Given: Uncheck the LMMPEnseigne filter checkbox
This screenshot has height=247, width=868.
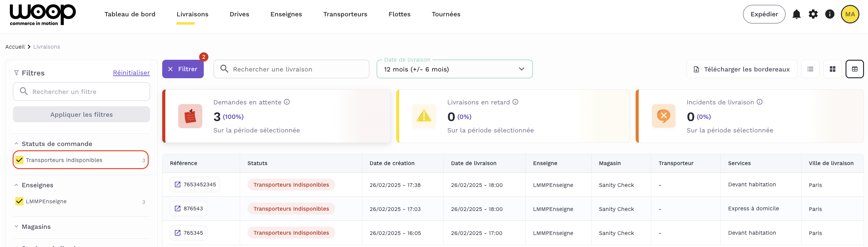Looking at the screenshot, I should [19, 201].
